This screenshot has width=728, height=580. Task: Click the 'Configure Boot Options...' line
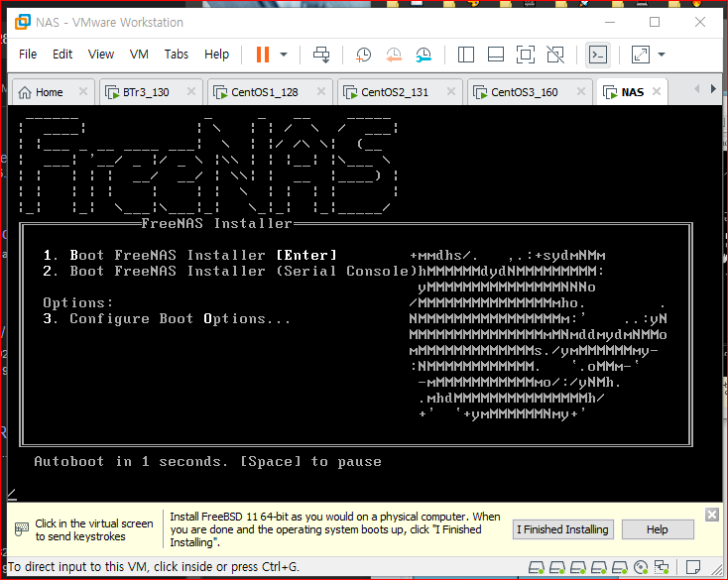tap(167, 319)
